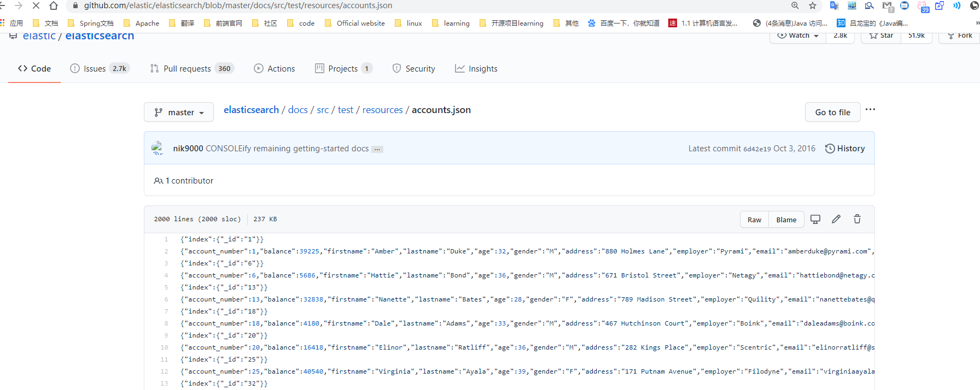Open nik9000's profile link
Image resolution: width=980 pixels, height=390 pixels.
click(x=188, y=149)
